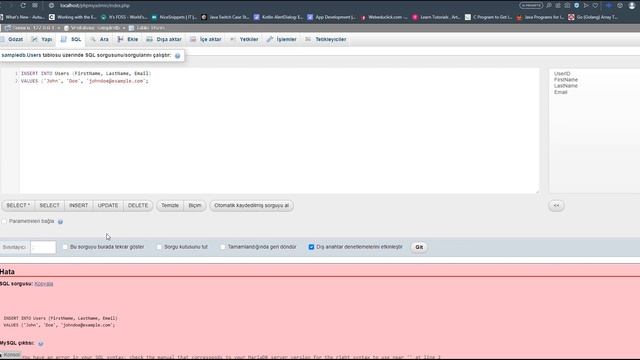This screenshot has width=640, height=360.
Task: Toggle Tamamlandığında geri döndür checkbox
Action: coord(223,247)
